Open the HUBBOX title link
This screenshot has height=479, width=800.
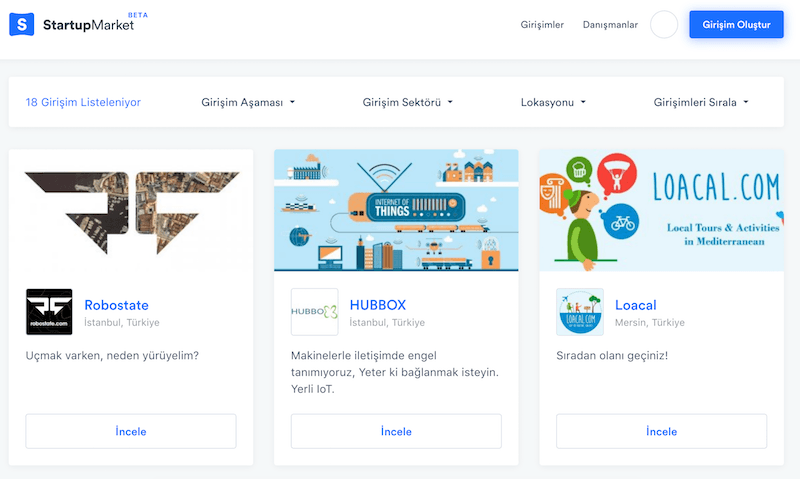[x=378, y=305]
